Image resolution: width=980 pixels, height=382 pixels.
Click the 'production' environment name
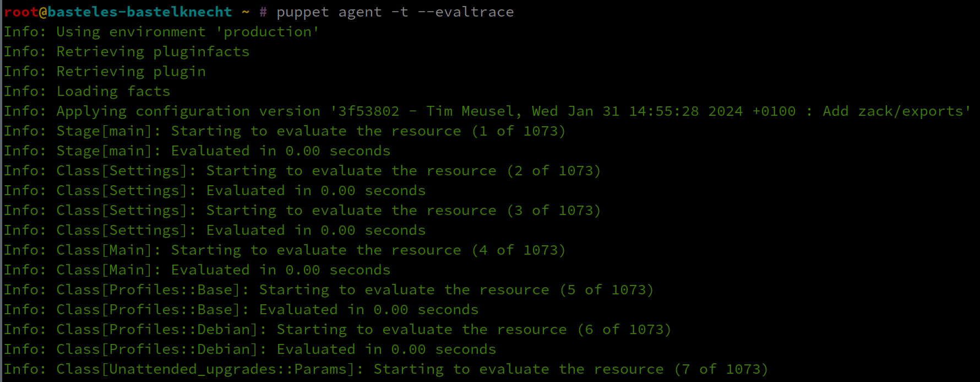267,32
